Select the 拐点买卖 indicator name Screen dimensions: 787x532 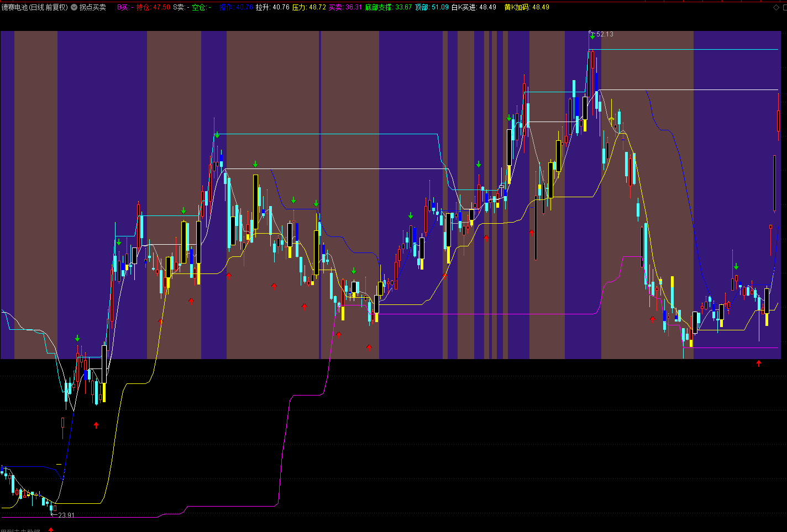(x=93, y=7)
